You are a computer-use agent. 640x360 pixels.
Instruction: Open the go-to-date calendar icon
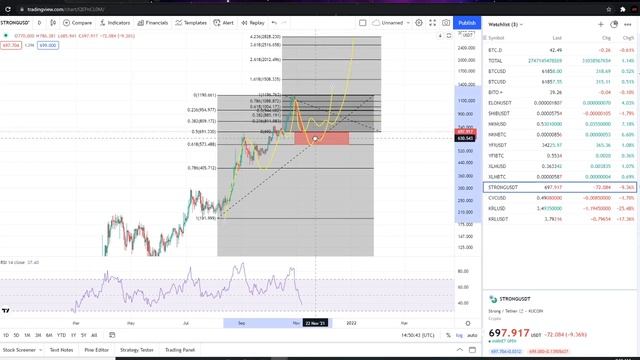pos(112,335)
